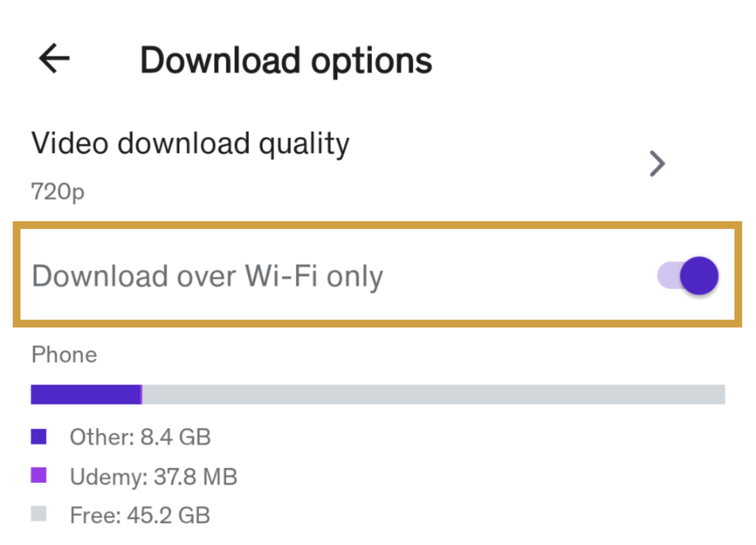Click the light purple track of the Wi-Fi switch
The height and width of the screenshot is (545, 756).
coord(667,276)
